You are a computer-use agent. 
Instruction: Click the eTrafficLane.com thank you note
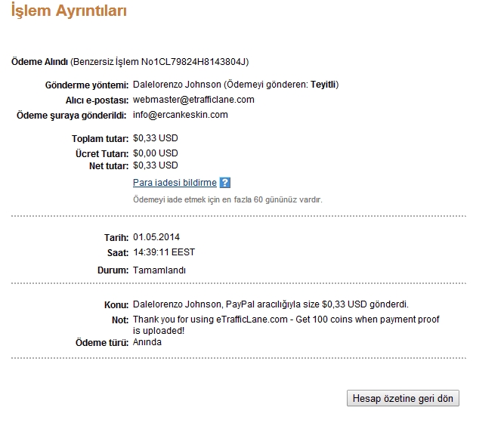pos(286,325)
